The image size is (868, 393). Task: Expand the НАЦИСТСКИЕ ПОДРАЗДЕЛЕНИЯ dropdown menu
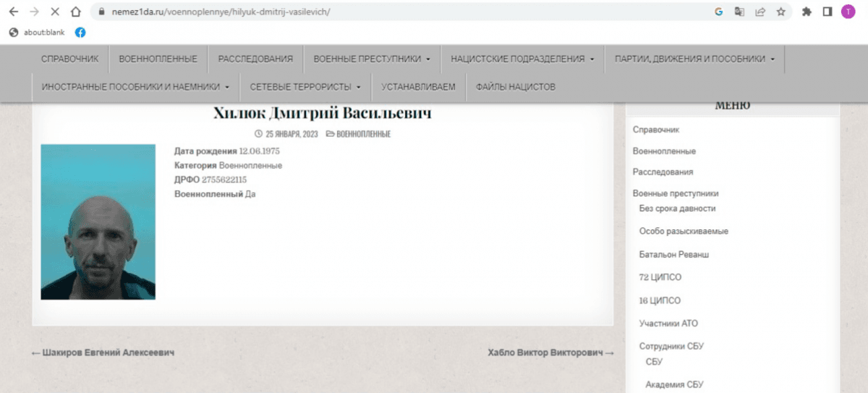pyautogui.click(x=522, y=59)
